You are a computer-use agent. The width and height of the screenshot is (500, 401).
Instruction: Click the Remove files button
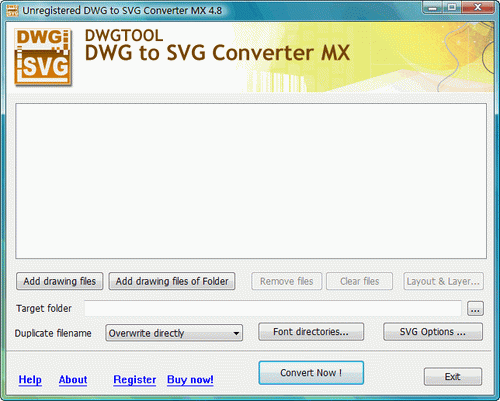(287, 281)
